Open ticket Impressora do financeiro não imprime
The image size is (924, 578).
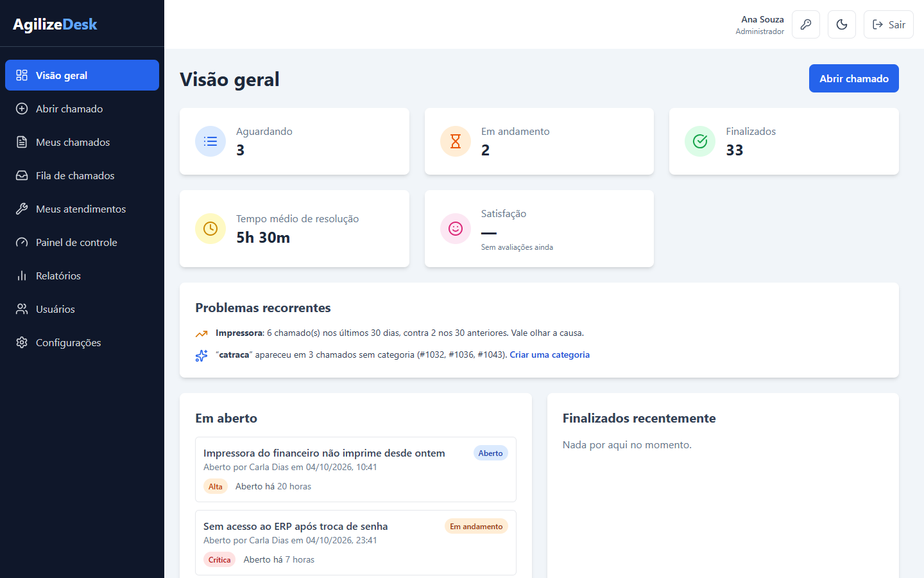pyautogui.click(x=355, y=469)
